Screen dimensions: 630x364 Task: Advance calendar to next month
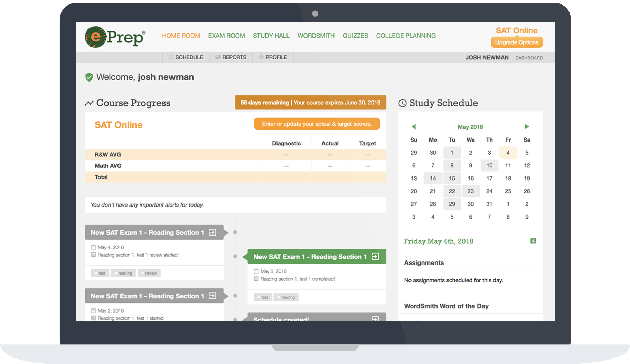coord(527,127)
